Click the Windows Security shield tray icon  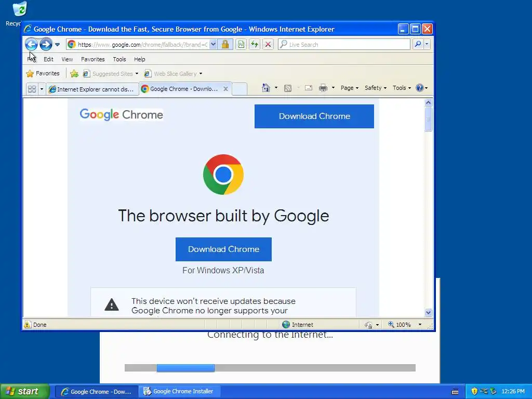click(x=474, y=392)
